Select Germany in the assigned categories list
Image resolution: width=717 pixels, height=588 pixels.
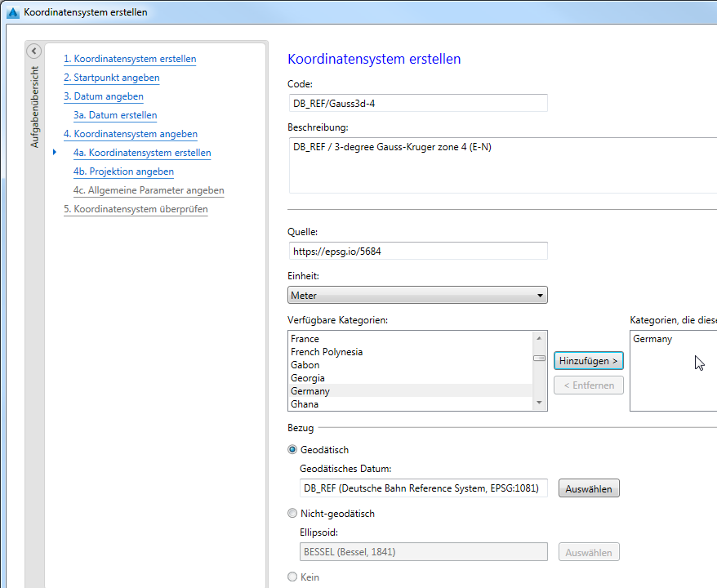652,339
